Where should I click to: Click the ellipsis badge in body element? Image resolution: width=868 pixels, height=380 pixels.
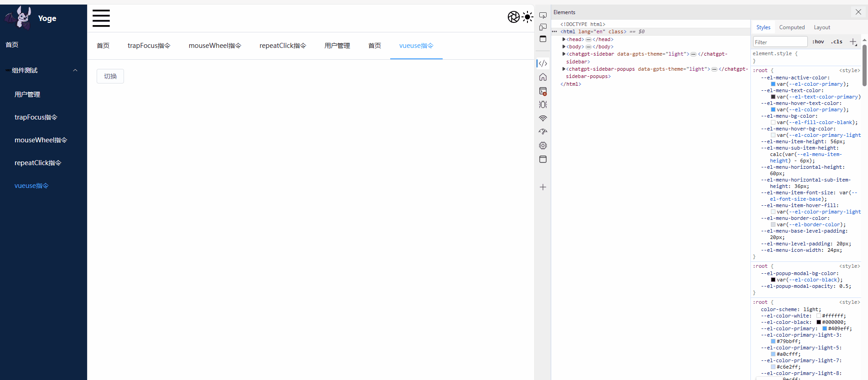point(589,47)
